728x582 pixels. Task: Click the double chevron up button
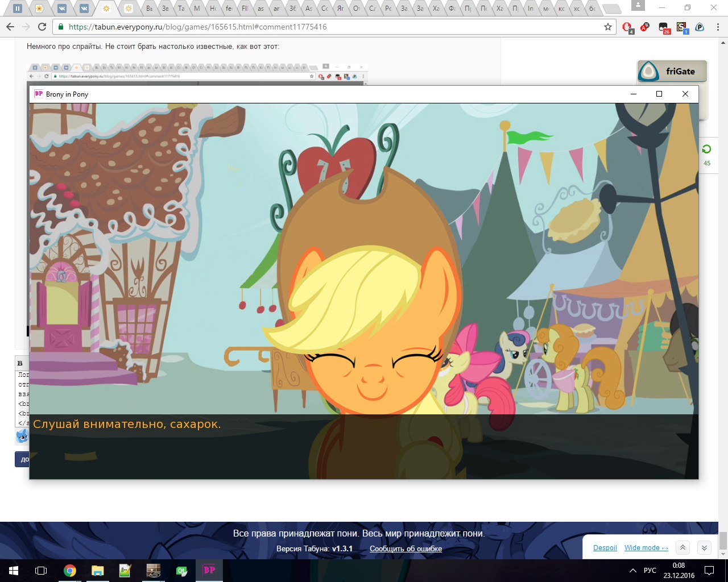[683, 547]
